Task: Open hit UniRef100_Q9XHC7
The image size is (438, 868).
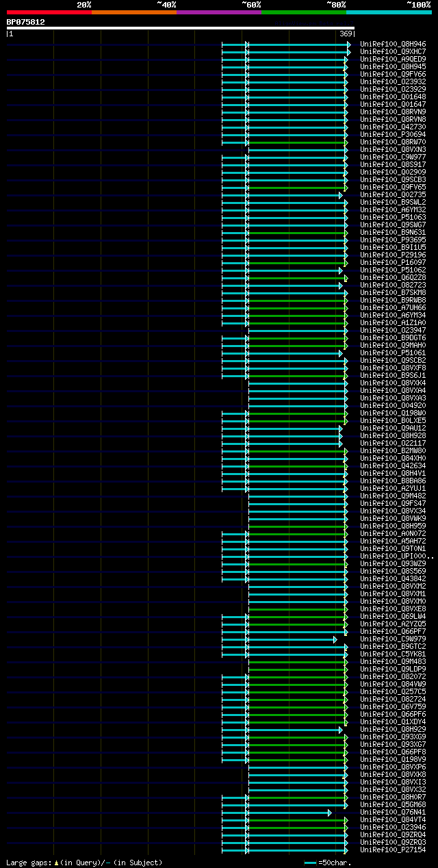Action: tap(394, 51)
